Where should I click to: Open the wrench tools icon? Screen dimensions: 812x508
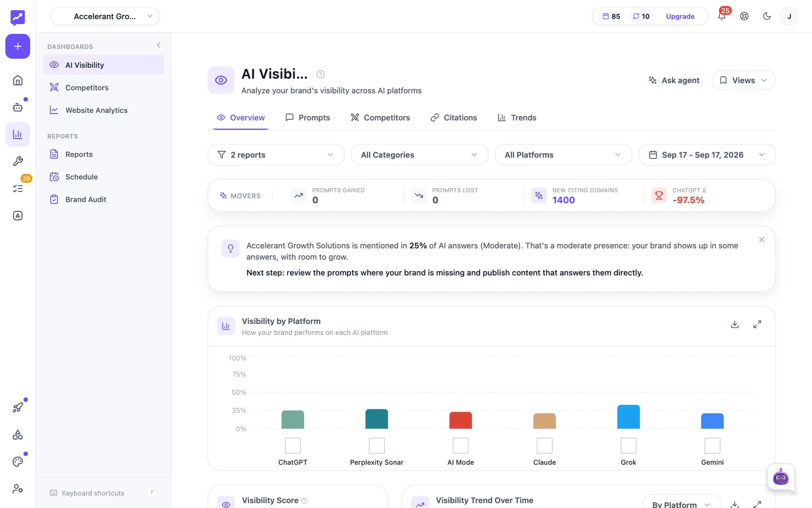[x=17, y=161]
